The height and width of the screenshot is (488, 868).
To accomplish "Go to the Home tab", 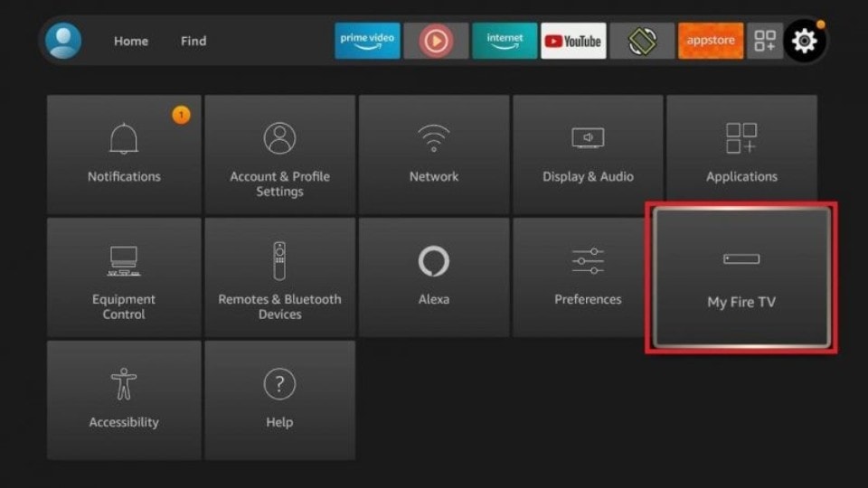I will coord(131,41).
